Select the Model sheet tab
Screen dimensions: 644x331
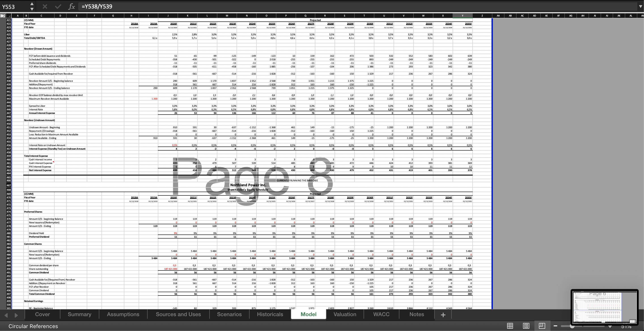pyautogui.click(x=309, y=314)
